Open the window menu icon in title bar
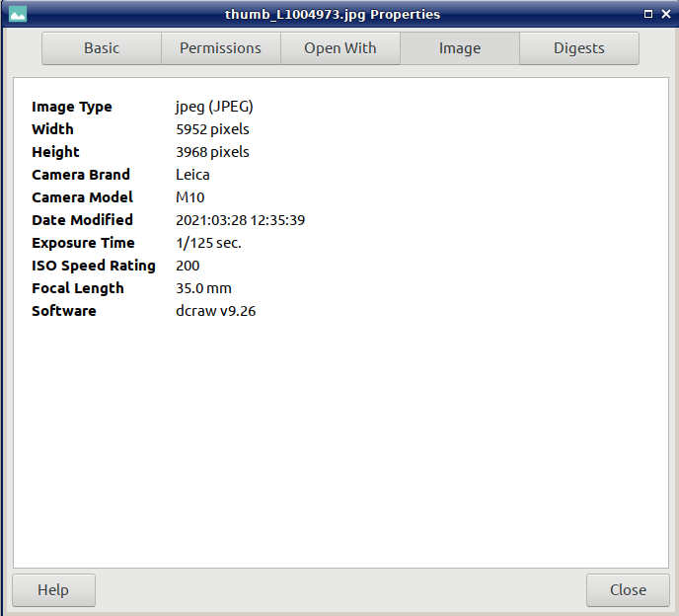Image resolution: width=679 pixels, height=616 pixels. tap(18, 15)
